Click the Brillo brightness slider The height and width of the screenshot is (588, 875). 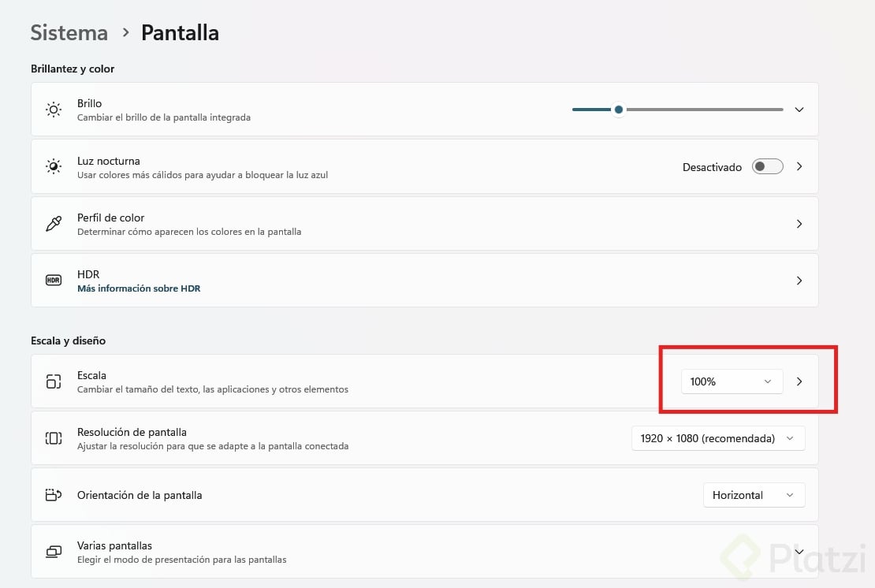678,110
